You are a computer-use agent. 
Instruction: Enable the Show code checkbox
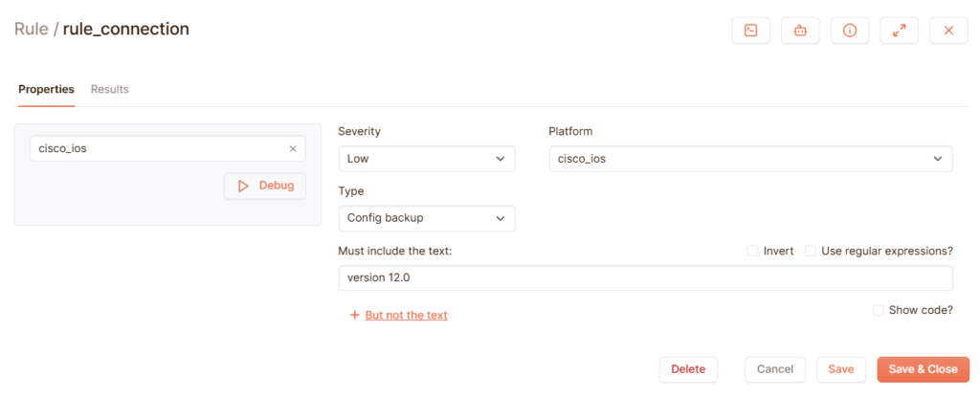(x=879, y=310)
